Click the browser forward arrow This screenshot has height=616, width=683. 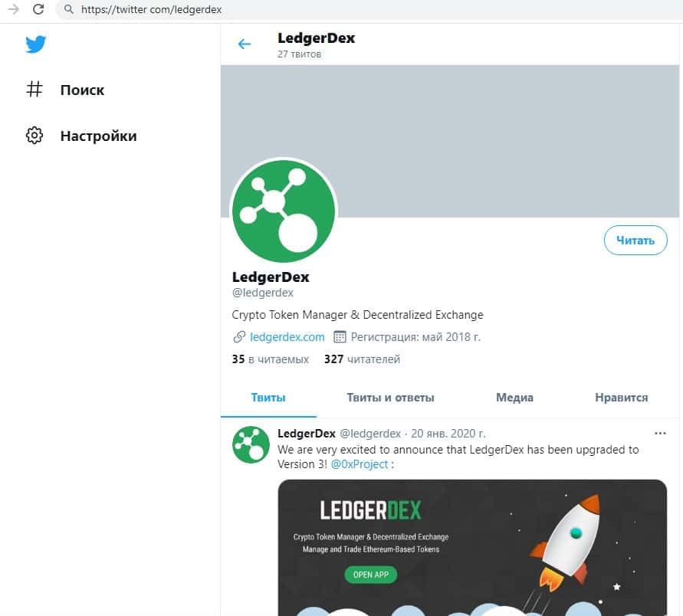tap(13, 10)
